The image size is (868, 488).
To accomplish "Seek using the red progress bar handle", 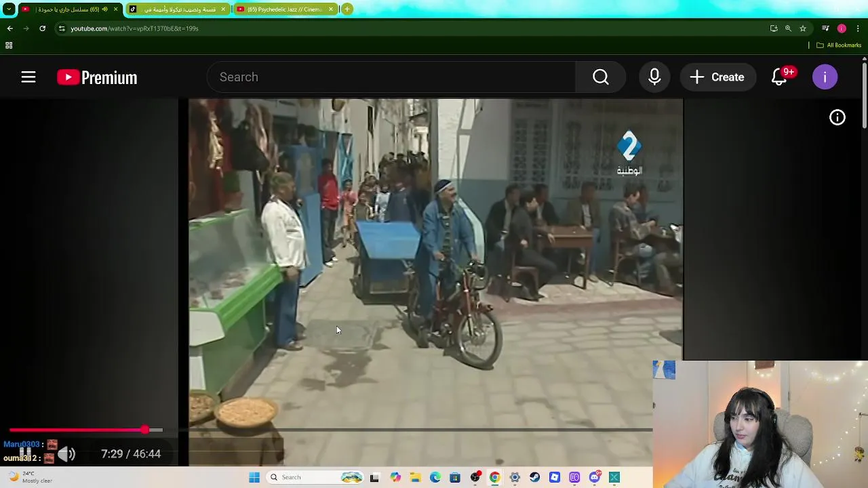I will pos(144,430).
